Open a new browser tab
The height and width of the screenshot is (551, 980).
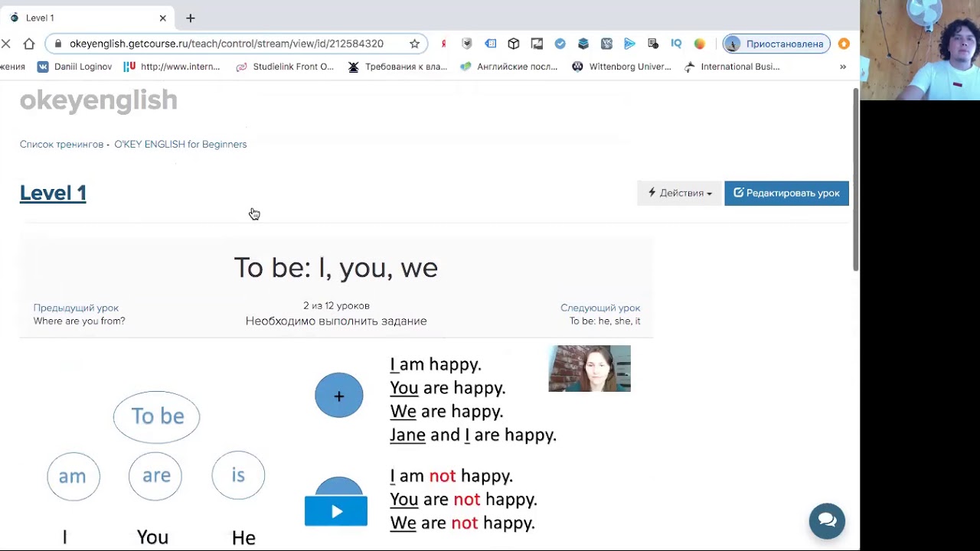pos(191,18)
